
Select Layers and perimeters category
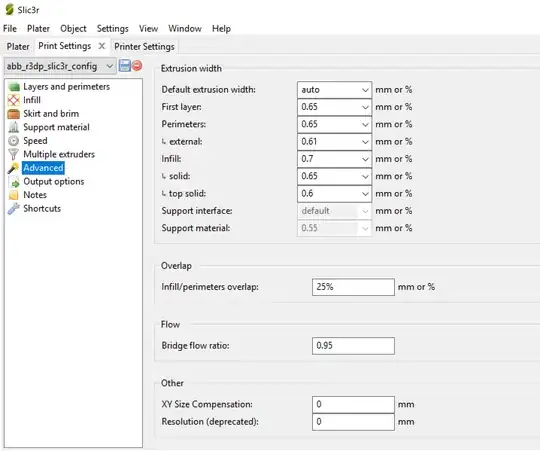click(66, 87)
